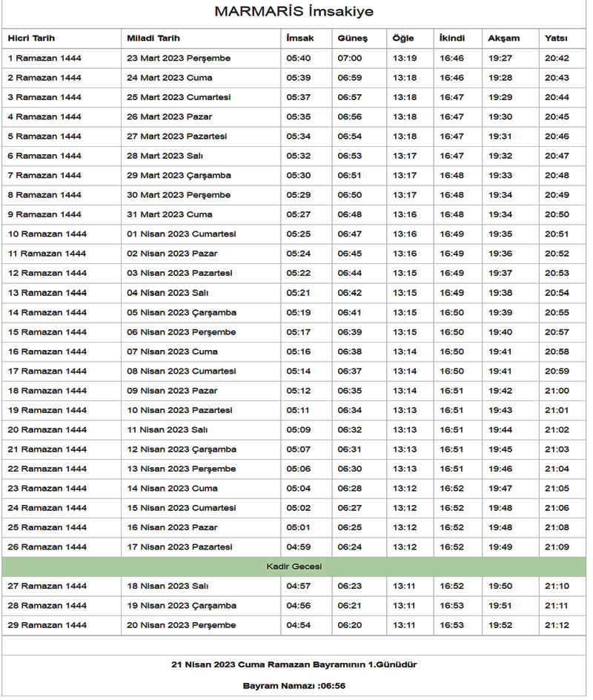Viewport: 593px width, 700px height.
Task: Click the green Kadir Gecesi banner
Action: [294, 567]
